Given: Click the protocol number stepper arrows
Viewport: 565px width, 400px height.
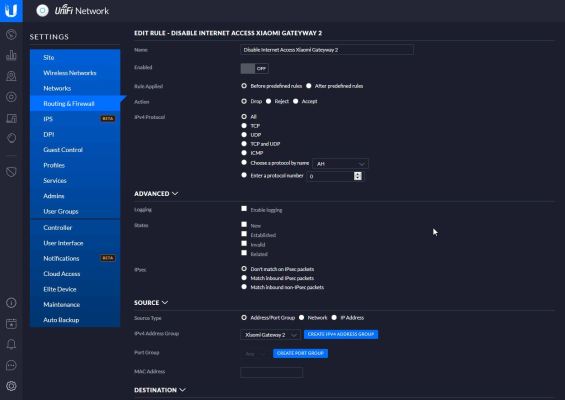Looking at the screenshot, I should [357, 176].
